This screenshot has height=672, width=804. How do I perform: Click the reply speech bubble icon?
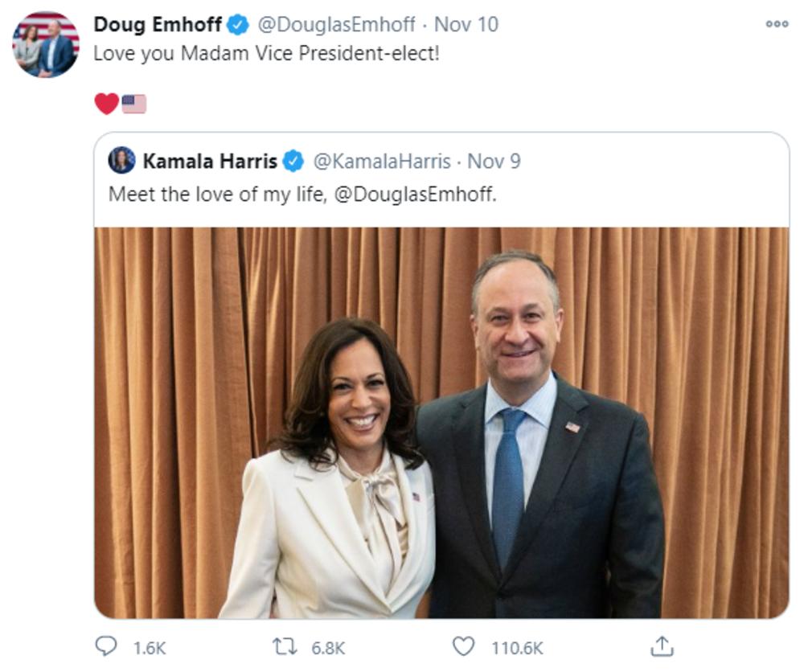click(x=106, y=646)
